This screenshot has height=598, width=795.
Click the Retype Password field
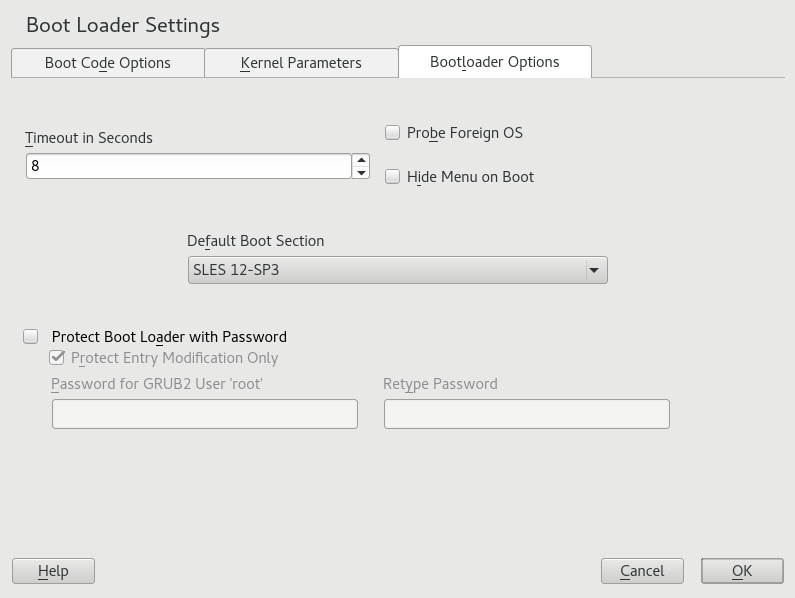[x=526, y=414]
